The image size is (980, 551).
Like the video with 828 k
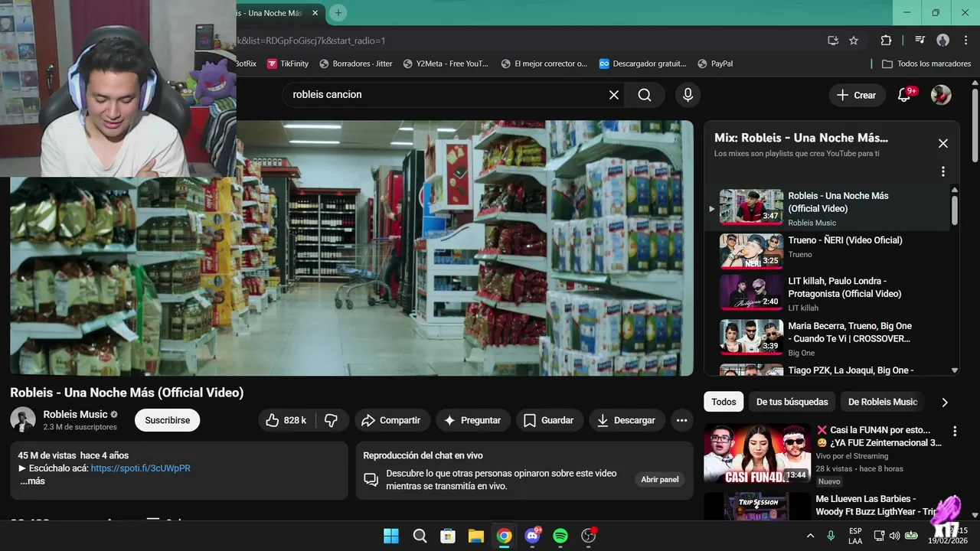point(286,420)
